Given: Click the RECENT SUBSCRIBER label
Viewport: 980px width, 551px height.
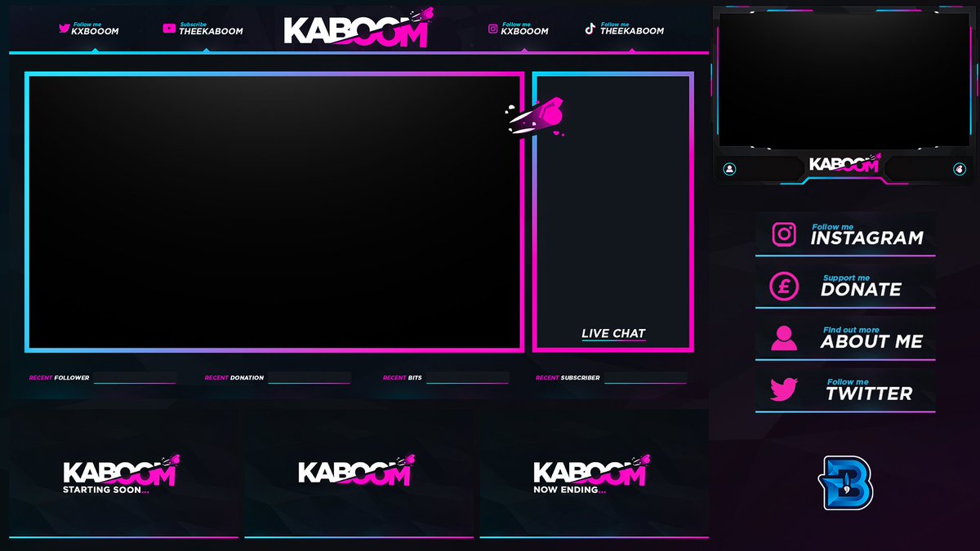Looking at the screenshot, I should (568, 378).
